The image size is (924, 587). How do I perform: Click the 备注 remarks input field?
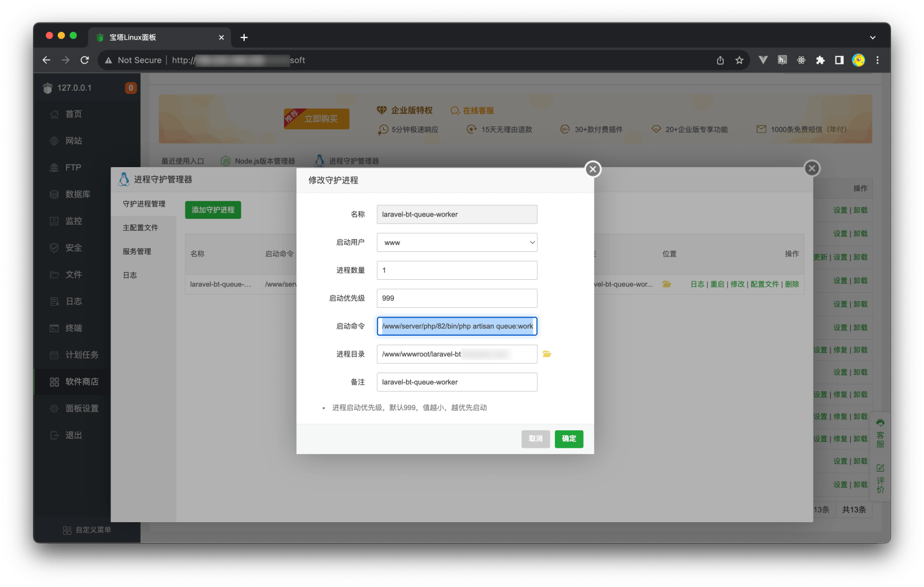pos(457,382)
